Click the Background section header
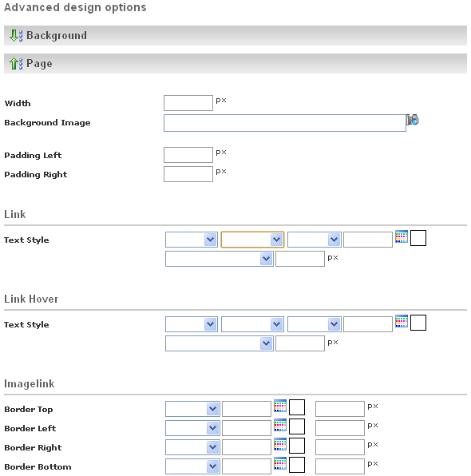 (x=235, y=35)
